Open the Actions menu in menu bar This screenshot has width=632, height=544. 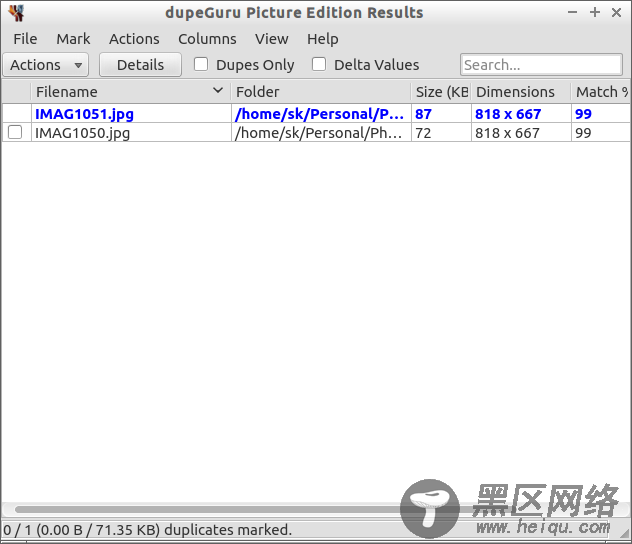coord(134,39)
